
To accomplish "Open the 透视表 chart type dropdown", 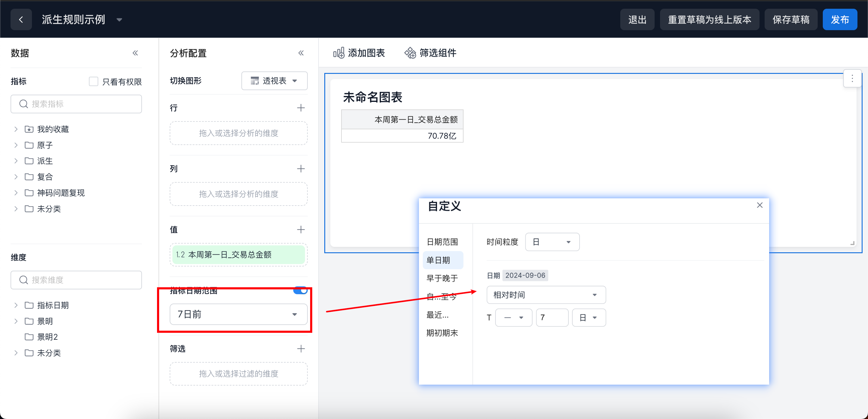I will [274, 81].
